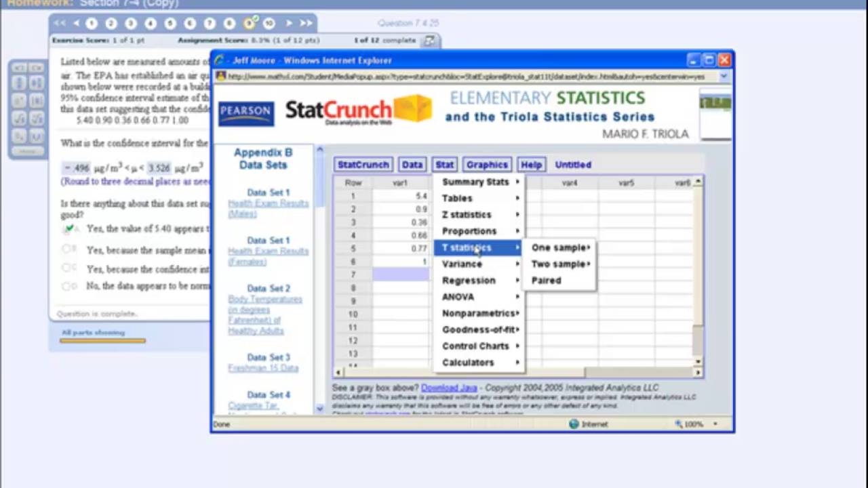The height and width of the screenshot is (488, 868).
Task: Go to next question arrow
Action: coord(289,23)
